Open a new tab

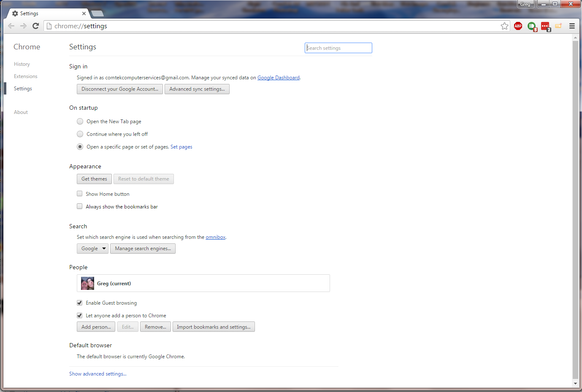click(x=97, y=14)
